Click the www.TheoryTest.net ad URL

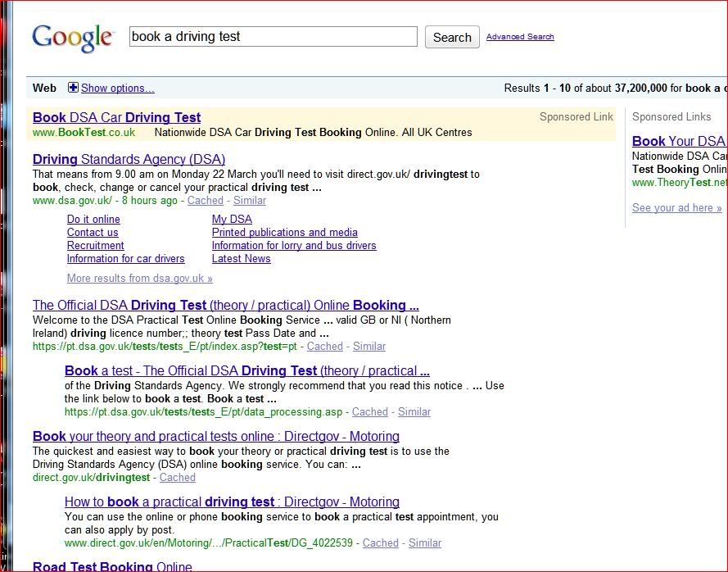[679, 183]
